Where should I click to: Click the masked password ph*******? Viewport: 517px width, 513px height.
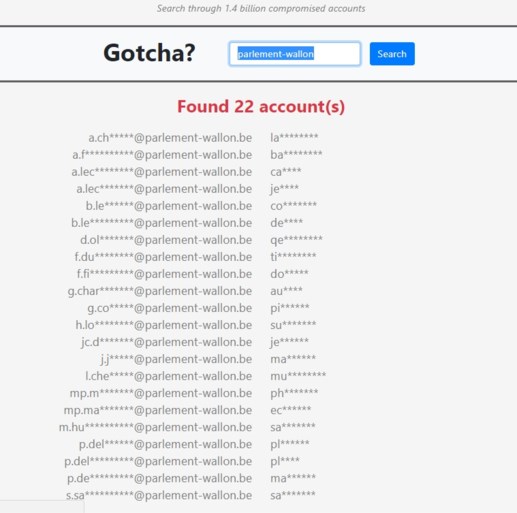pos(294,393)
